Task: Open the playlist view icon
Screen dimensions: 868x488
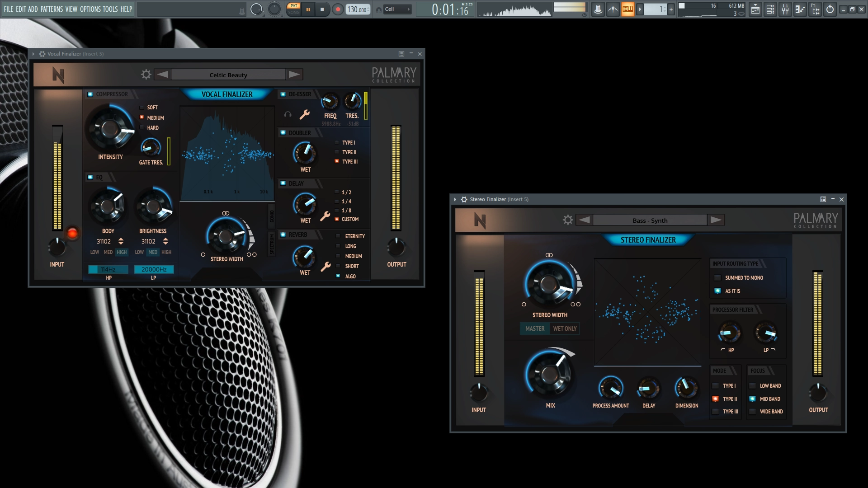Action: tap(755, 9)
